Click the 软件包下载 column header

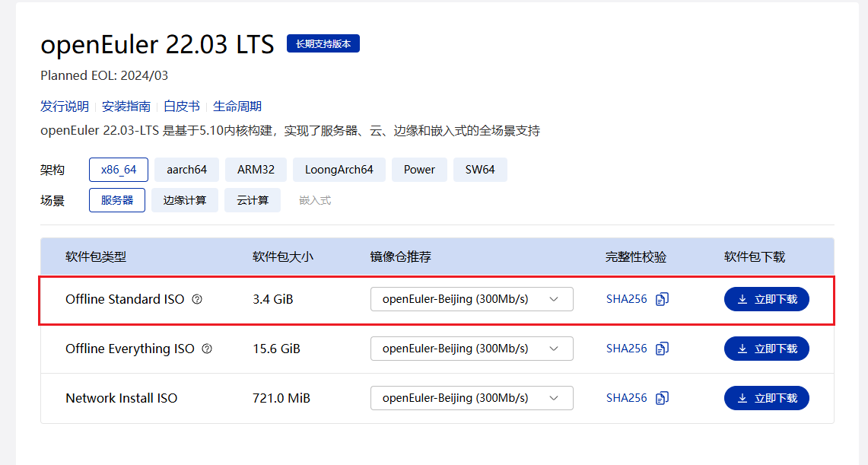click(x=755, y=257)
